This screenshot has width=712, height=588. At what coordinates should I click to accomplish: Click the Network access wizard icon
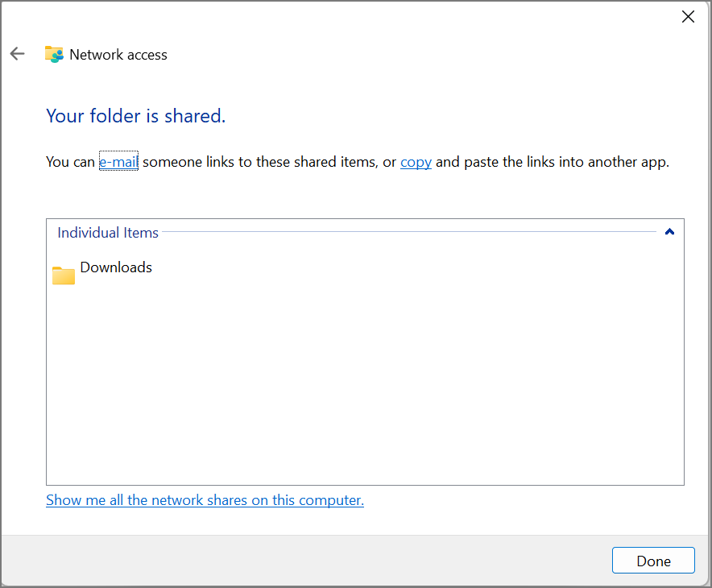tap(54, 54)
